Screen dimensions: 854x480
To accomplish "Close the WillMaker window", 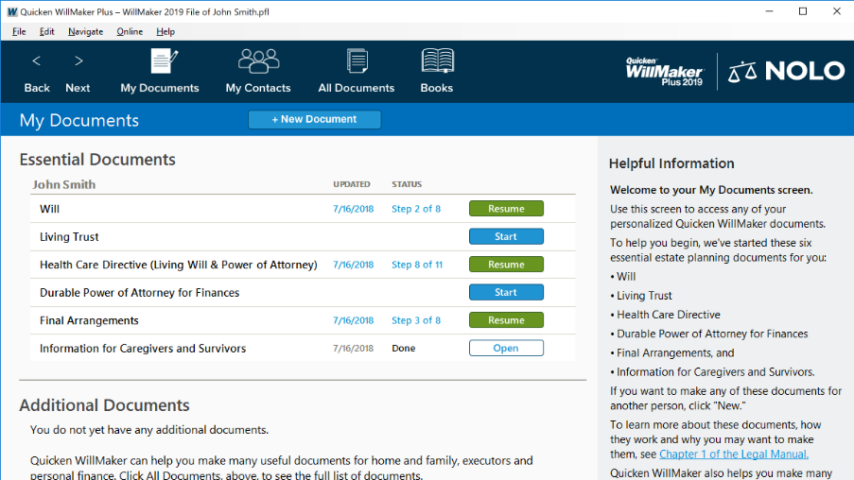I will coord(837,11).
